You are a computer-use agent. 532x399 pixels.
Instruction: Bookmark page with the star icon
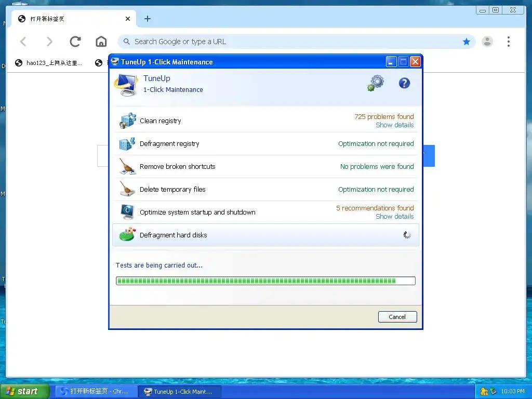467,42
